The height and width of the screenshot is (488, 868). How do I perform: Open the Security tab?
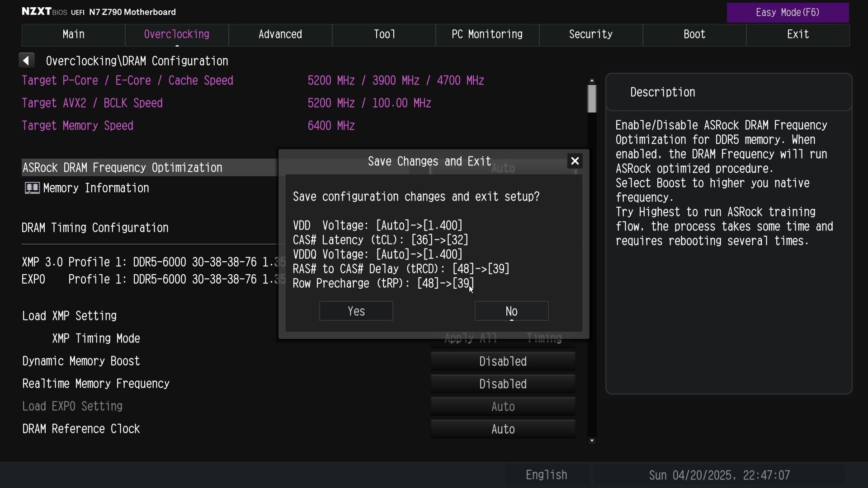[x=591, y=35]
